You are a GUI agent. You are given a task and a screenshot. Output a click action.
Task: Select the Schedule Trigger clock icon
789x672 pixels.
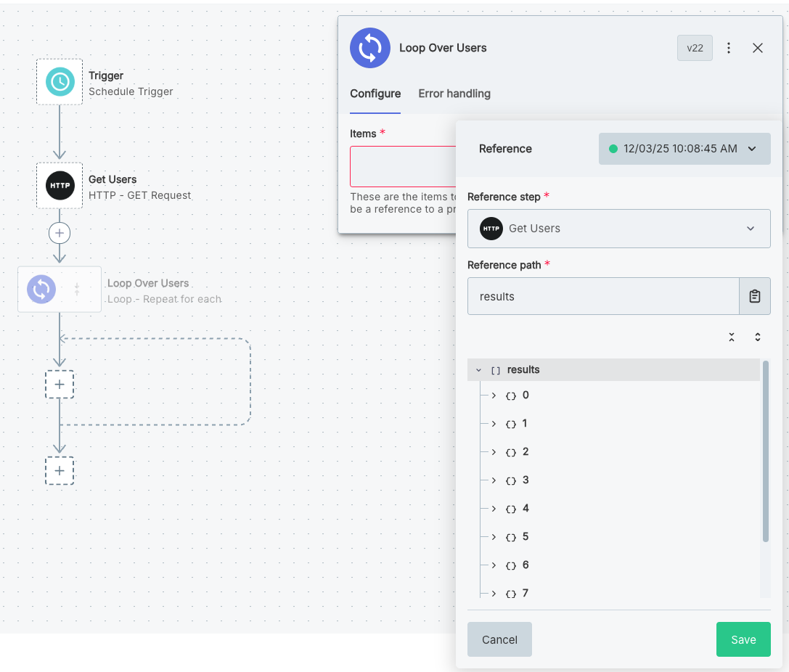click(59, 81)
